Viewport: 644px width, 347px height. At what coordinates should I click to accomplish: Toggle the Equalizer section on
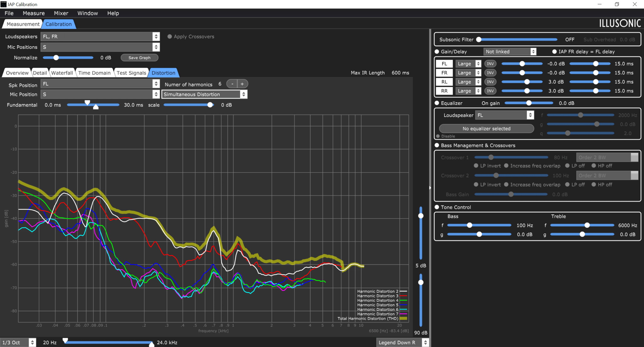437,103
